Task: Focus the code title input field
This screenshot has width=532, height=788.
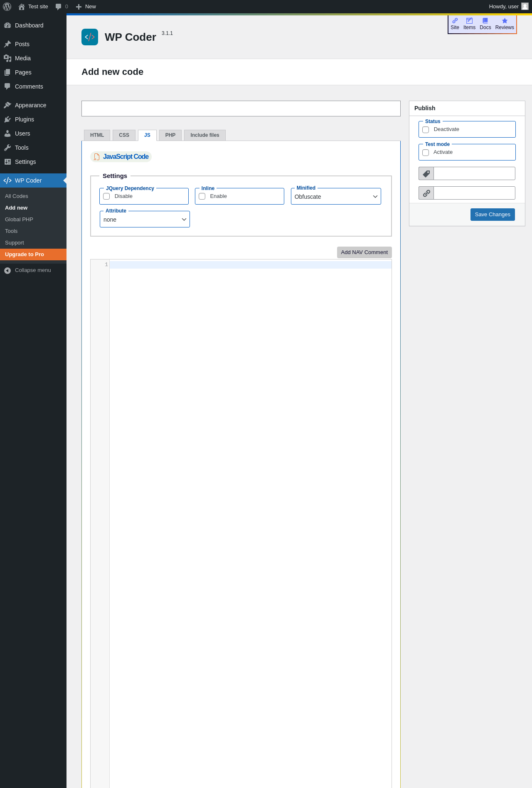Action: pyautogui.click(x=241, y=109)
